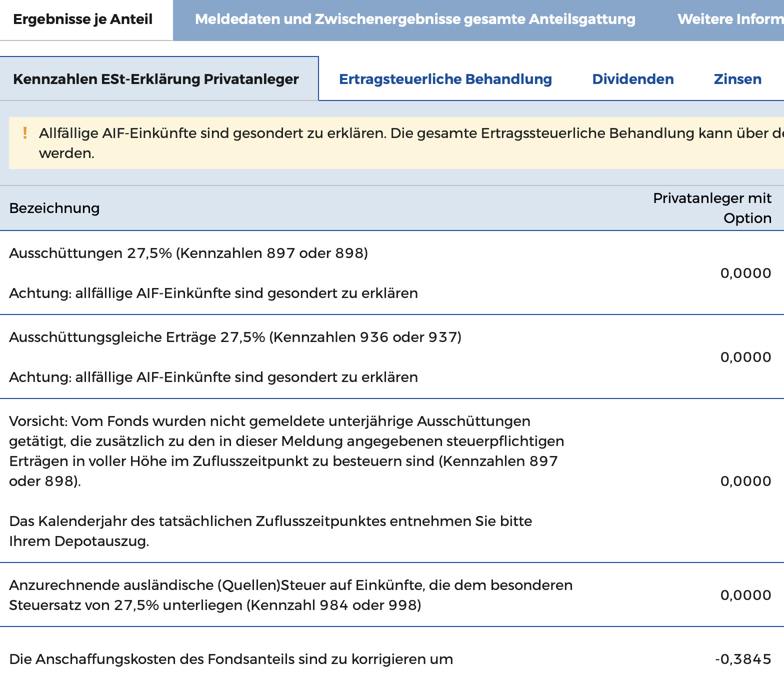This screenshot has height=681, width=784.
Task: Switch to the Dividenden sub-tab
Action: (632, 79)
